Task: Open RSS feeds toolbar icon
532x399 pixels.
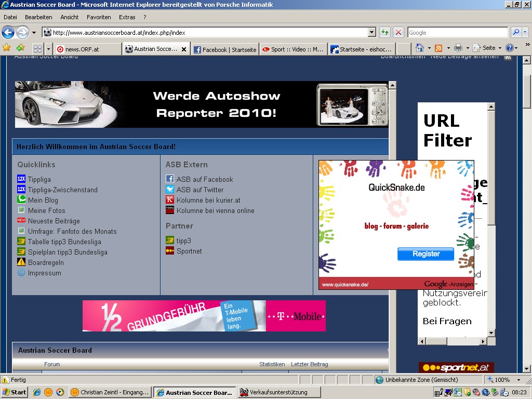Action: pos(438,48)
